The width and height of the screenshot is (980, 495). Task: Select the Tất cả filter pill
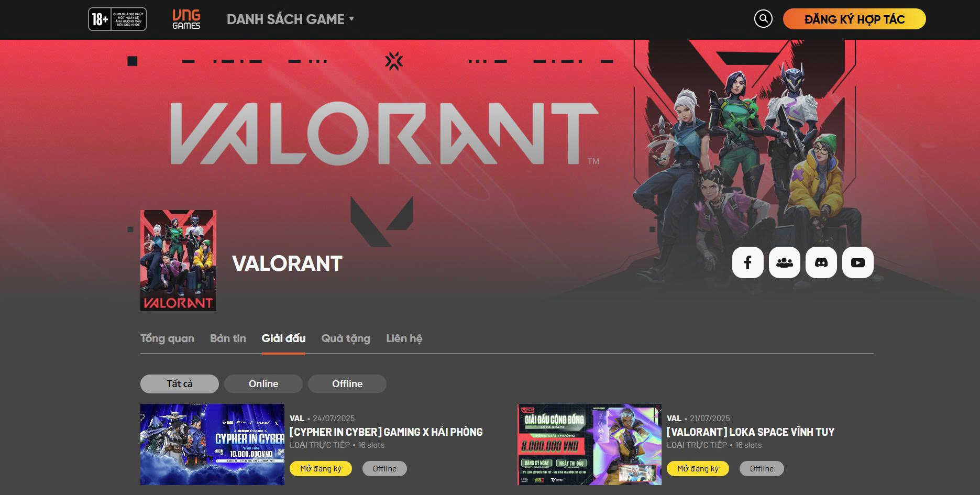click(180, 384)
